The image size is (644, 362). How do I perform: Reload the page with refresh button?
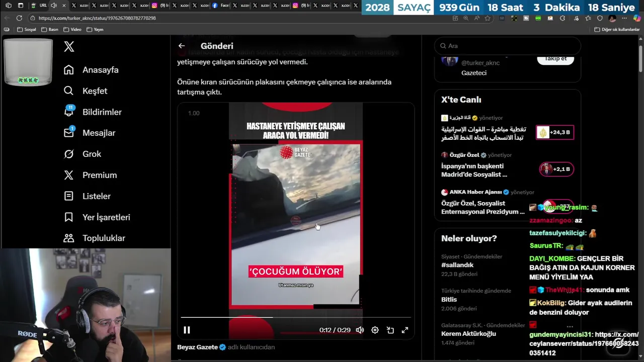coord(19,18)
